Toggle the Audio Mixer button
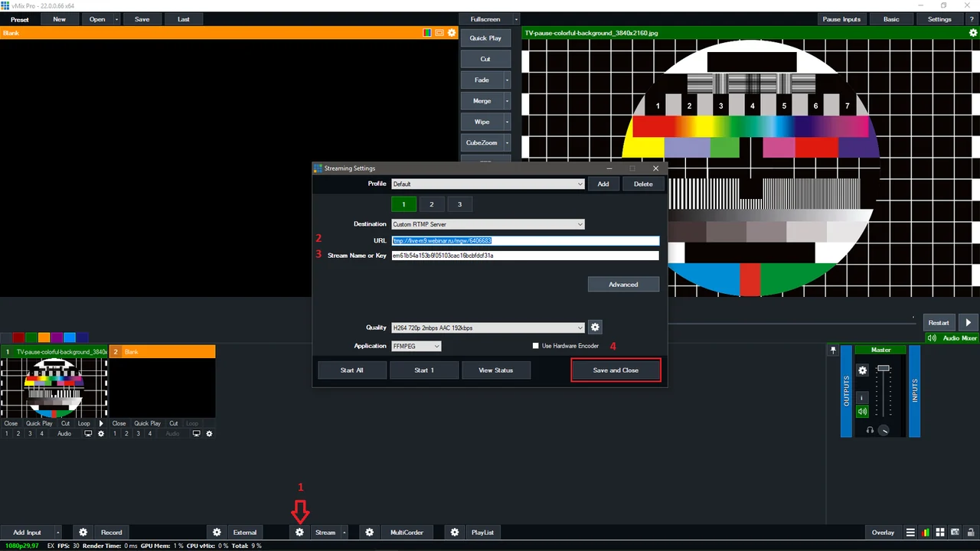The image size is (980, 551). 953,338
